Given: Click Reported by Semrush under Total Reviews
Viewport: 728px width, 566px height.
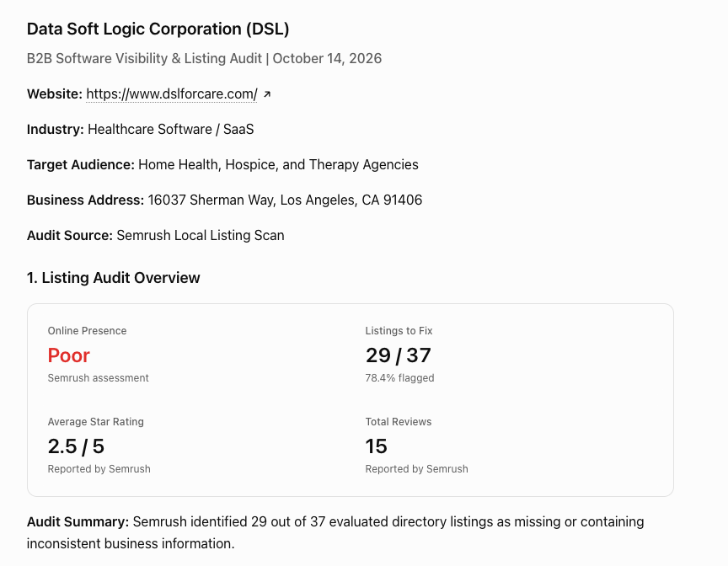Looking at the screenshot, I should (x=416, y=469).
